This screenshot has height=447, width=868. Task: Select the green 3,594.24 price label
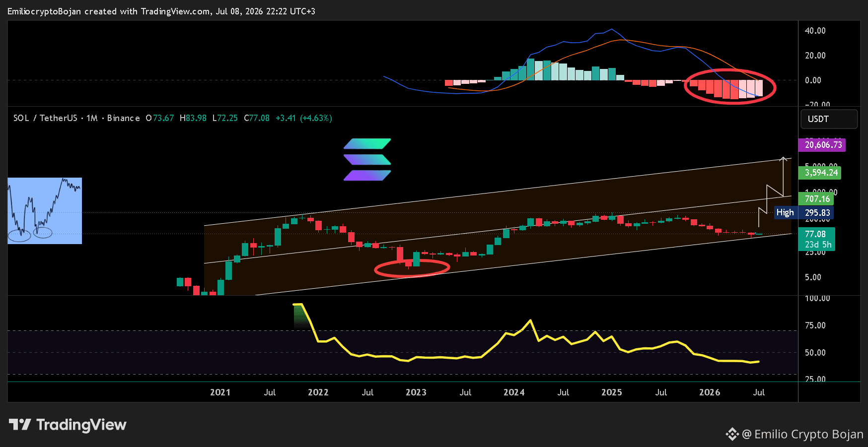pos(819,173)
